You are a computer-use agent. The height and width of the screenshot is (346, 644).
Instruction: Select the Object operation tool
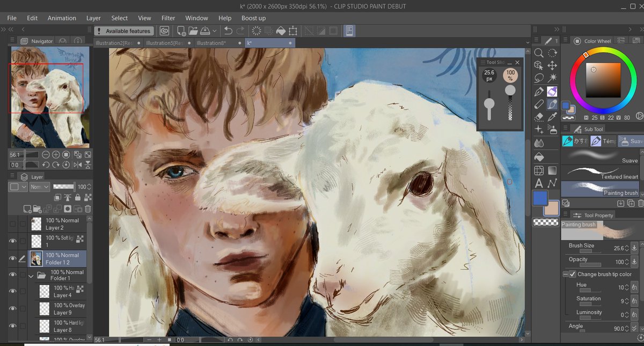point(539,65)
